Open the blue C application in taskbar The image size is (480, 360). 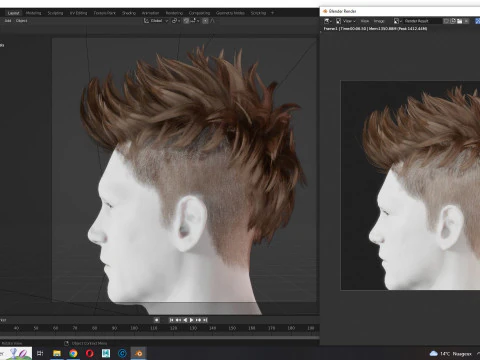tap(122, 353)
